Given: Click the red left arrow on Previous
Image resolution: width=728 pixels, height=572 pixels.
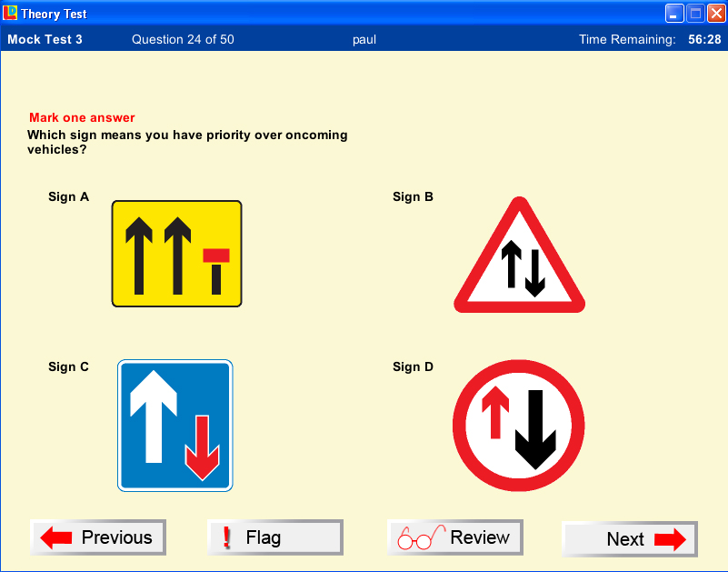Looking at the screenshot, I should point(56,537).
